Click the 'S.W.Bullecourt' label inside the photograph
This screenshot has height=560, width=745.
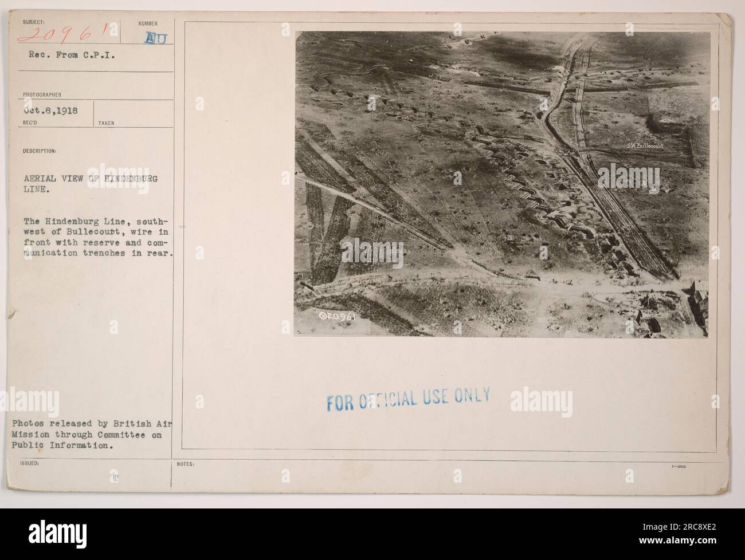click(645, 145)
